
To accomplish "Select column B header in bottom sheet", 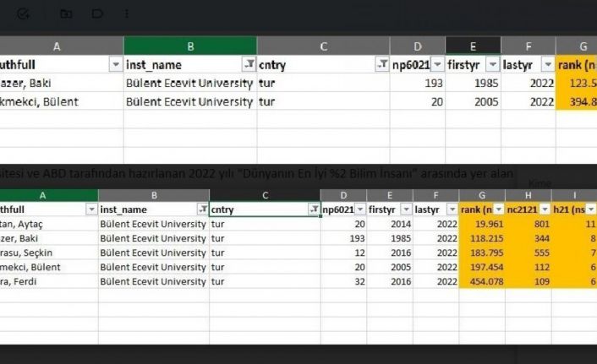I will 154,195.
